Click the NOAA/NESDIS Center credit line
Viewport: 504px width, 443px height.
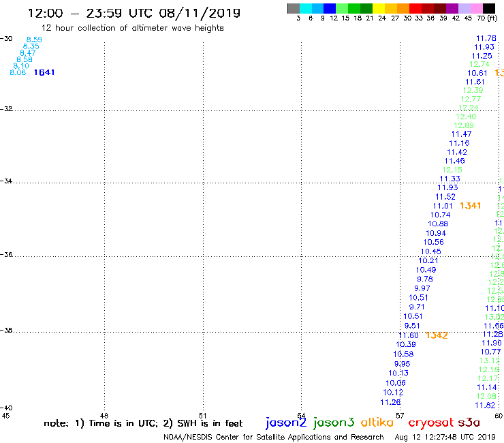[274, 438]
